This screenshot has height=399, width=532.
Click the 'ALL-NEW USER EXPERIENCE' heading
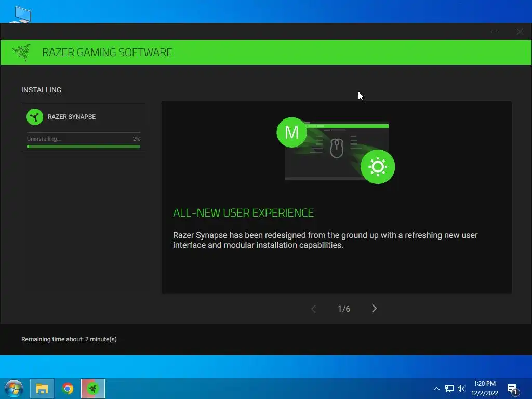tap(243, 212)
